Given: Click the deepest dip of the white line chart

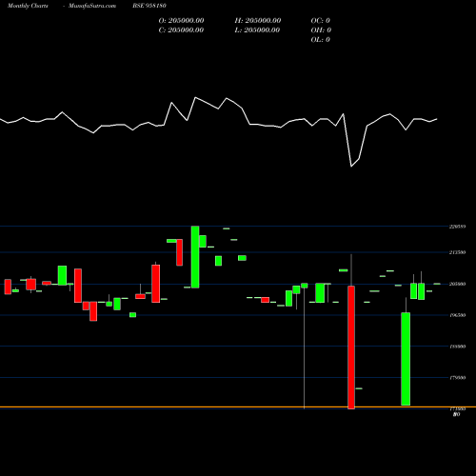Looking at the screenshot, I should tap(351, 166).
